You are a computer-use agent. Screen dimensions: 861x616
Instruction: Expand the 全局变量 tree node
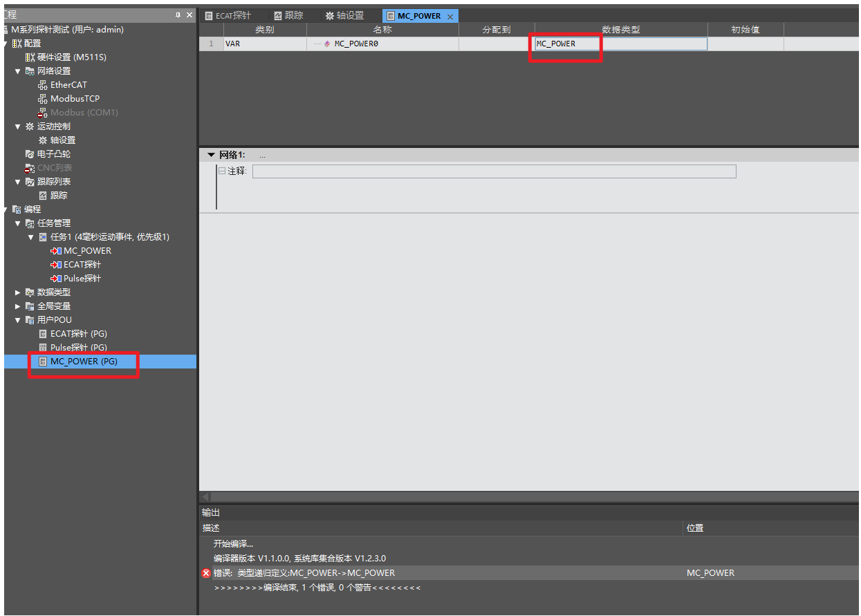(x=18, y=306)
